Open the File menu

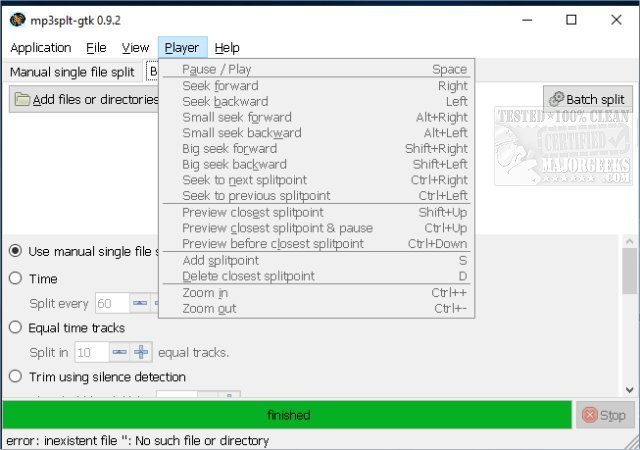pos(96,48)
